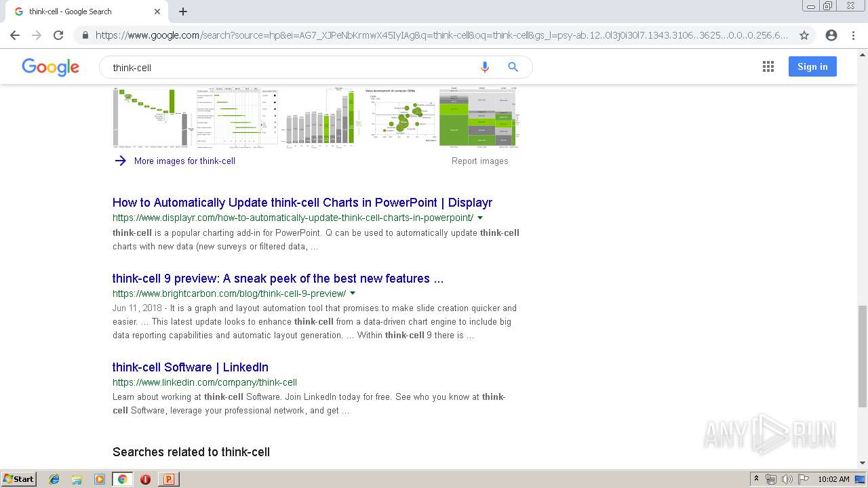This screenshot has width=868, height=488.
Task: Click scrollbar down arrow
Action: coord(863,463)
